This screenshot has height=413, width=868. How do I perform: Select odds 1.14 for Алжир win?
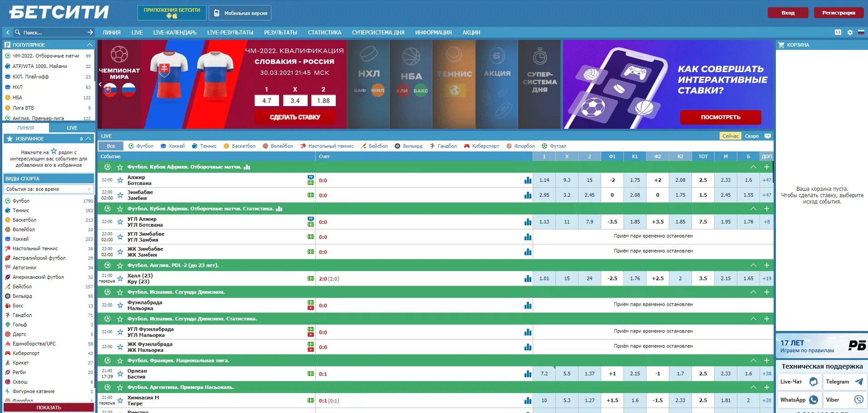click(x=544, y=180)
